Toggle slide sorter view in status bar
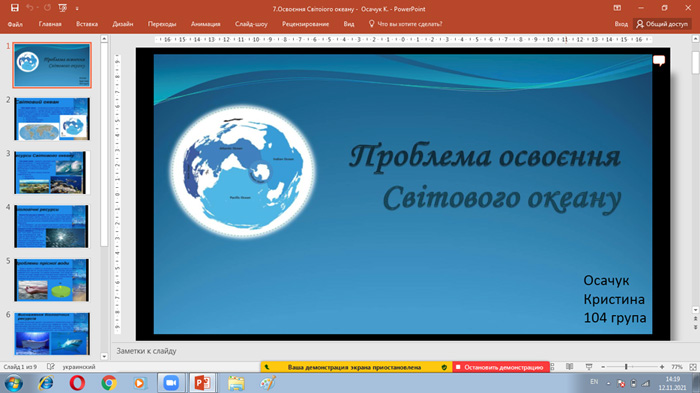 553,367
